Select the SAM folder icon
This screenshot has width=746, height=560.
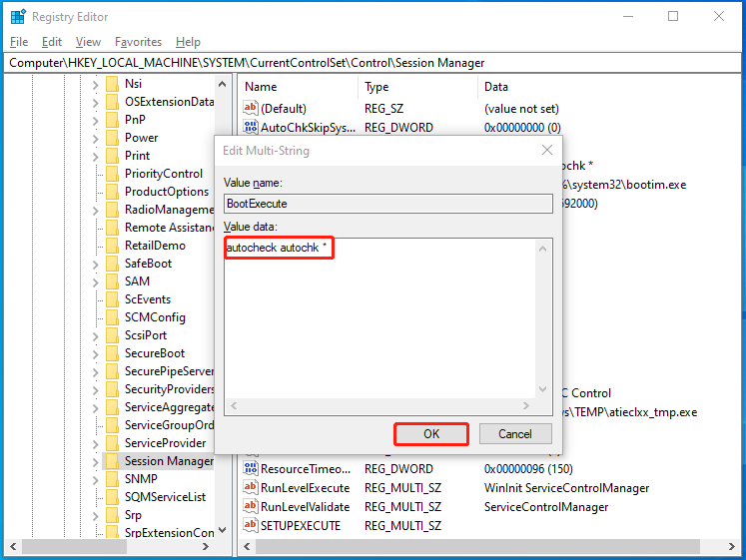coord(112,281)
